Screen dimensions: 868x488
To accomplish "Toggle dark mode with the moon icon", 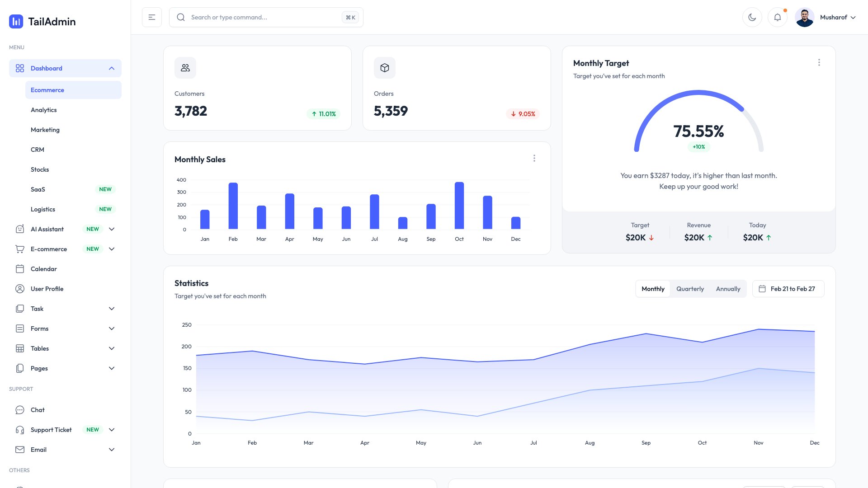I will pyautogui.click(x=752, y=17).
